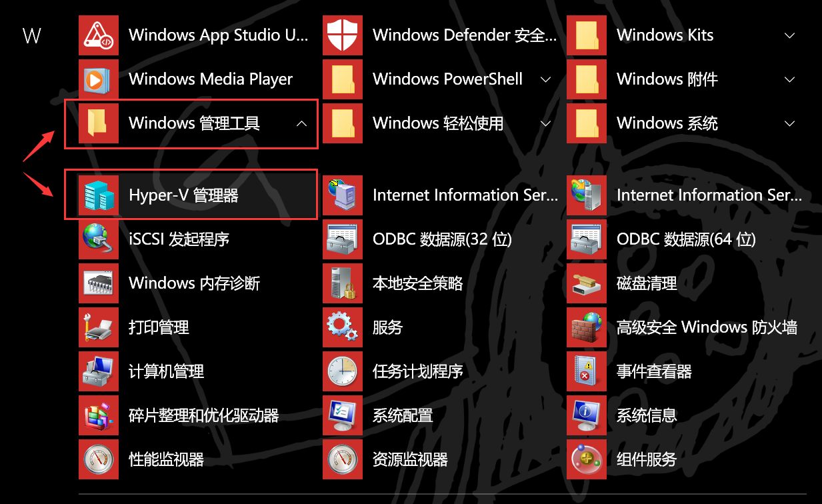Screen dimensions: 822x504
Task: Launch 性能监视器 gauge icon
Action: 99,459
